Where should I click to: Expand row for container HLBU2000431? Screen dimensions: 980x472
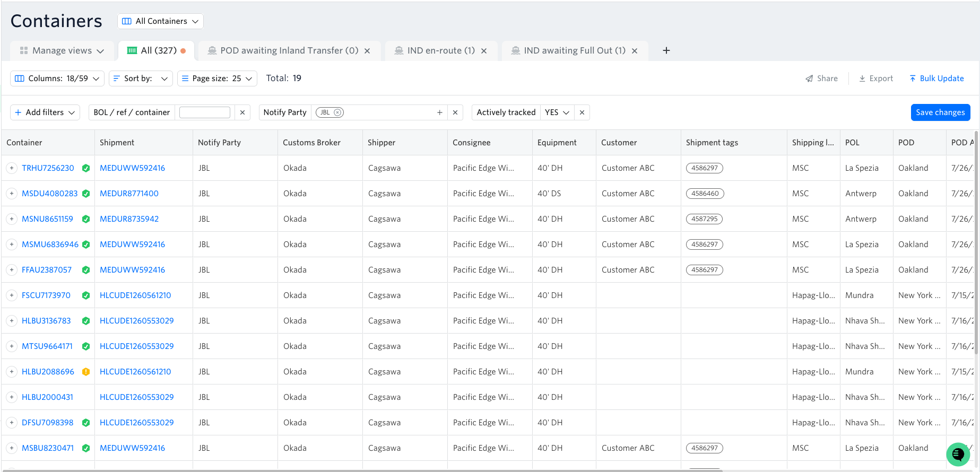pos(12,397)
